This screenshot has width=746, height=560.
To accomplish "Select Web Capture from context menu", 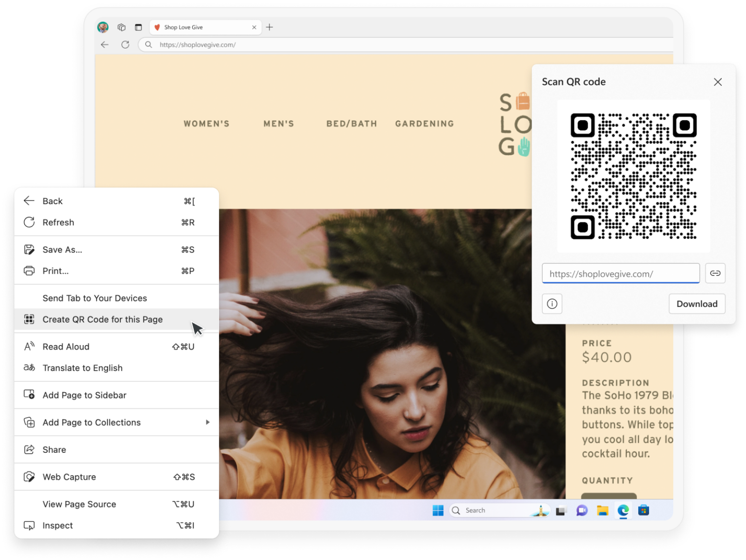I will (x=69, y=477).
